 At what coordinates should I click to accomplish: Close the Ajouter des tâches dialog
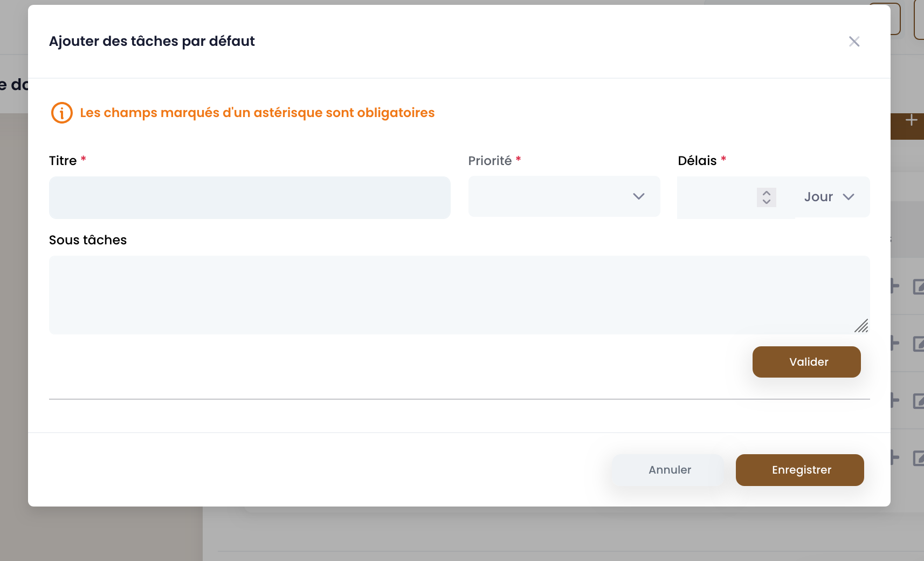point(854,42)
